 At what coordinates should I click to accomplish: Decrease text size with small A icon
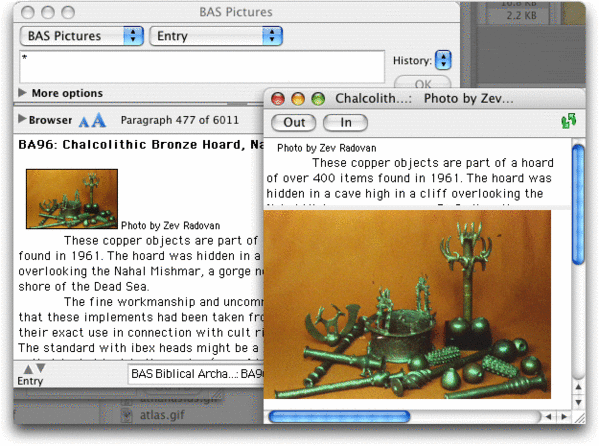coord(84,122)
